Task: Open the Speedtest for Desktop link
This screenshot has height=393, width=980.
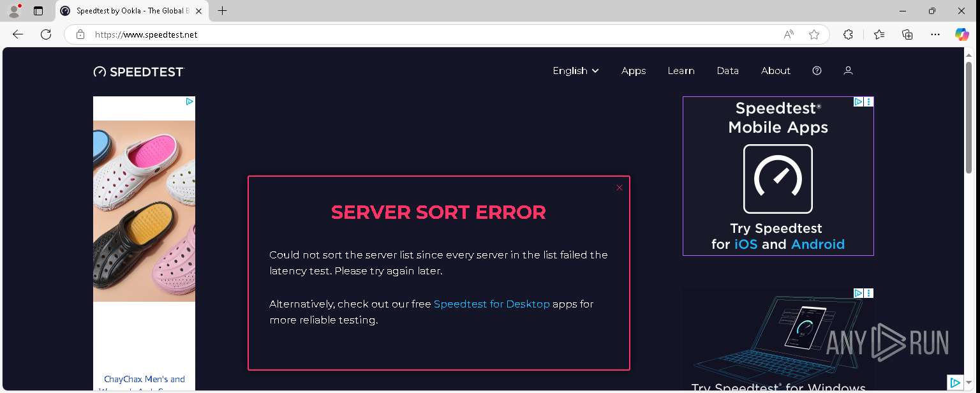Action: 491,304
